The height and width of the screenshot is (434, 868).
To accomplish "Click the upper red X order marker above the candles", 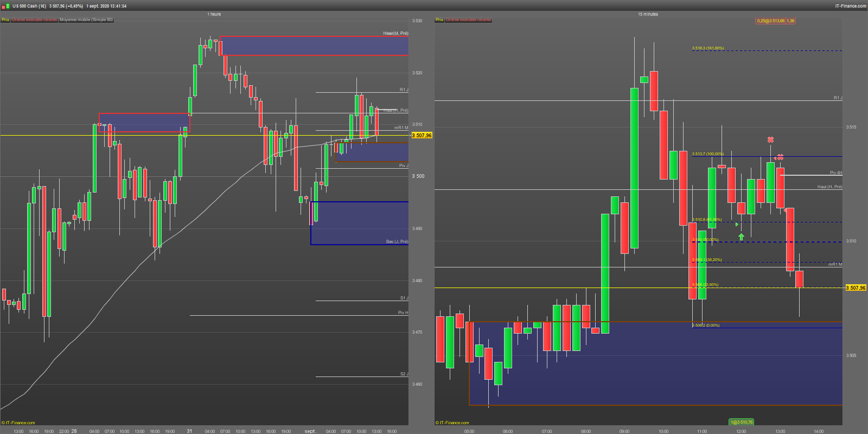I will coord(770,140).
